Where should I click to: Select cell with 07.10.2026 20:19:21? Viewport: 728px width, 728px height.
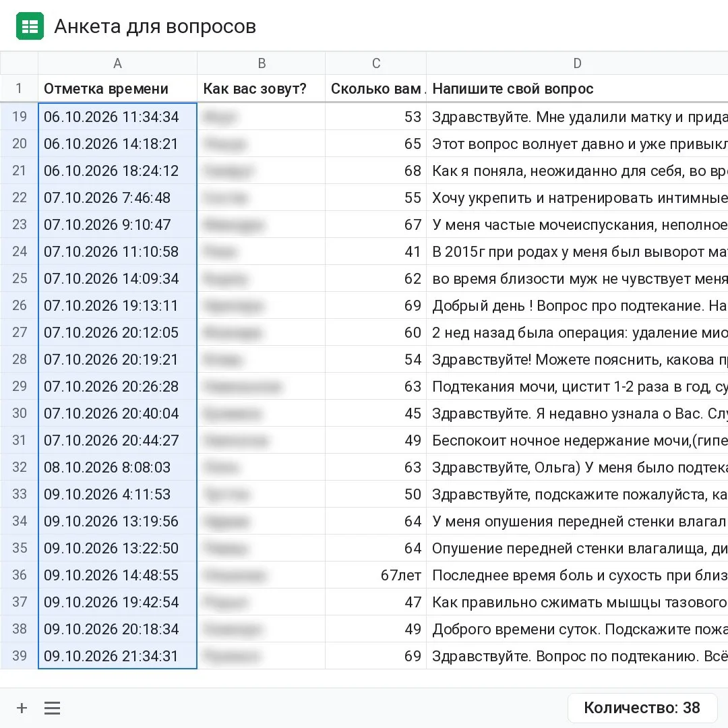click(117, 359)
